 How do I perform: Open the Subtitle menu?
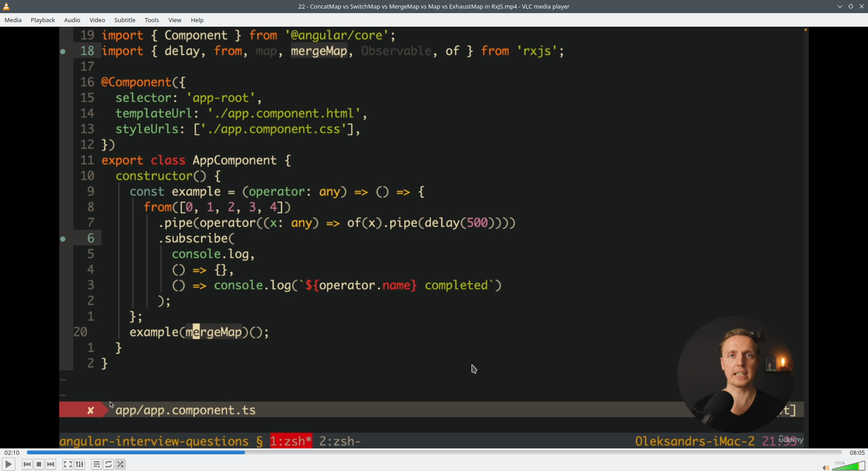125,20
